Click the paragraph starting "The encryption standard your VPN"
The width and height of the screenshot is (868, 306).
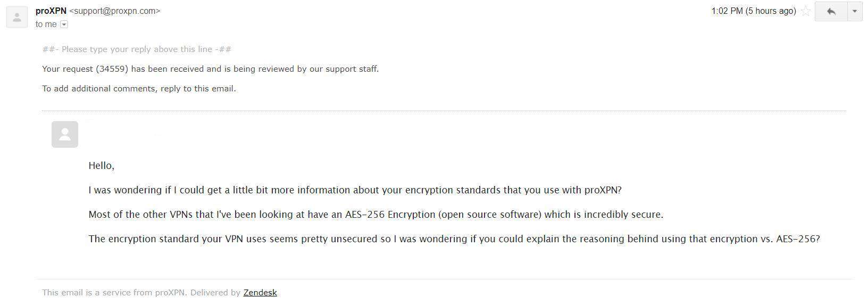click(454, 239)
